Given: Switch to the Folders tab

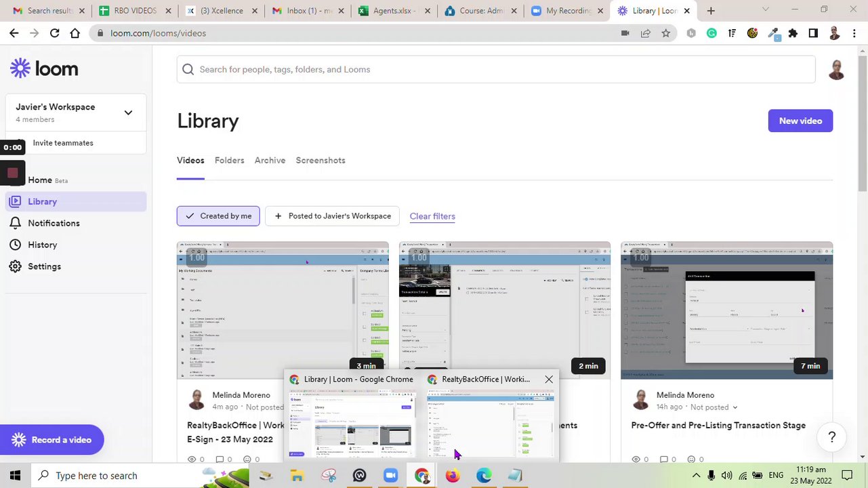Looking at the screenshot, I should click(x=229, y=161).
